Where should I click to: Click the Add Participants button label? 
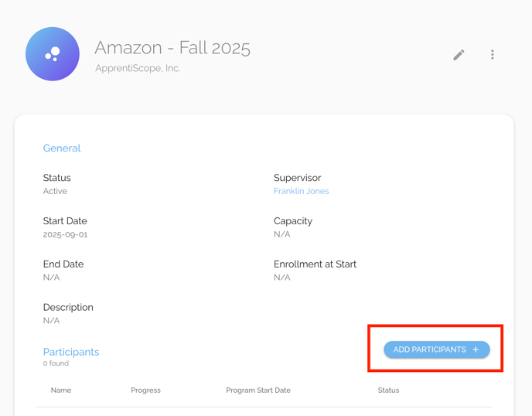point(429,350)
